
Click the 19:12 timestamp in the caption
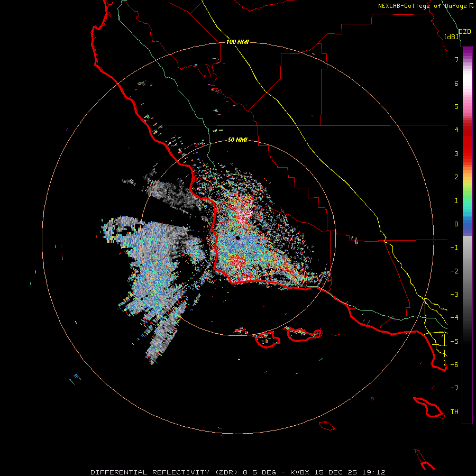(x=374, y=472)
